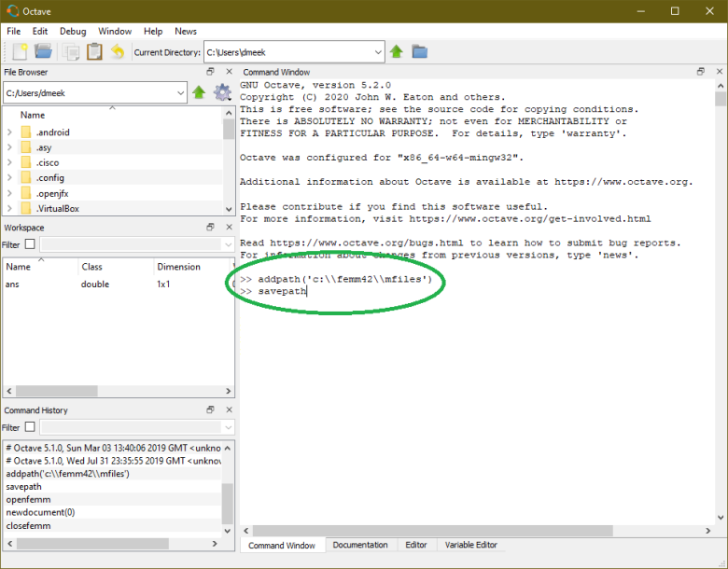
Task: Select the Command Window tab
Action: click(x=282, y=546)
